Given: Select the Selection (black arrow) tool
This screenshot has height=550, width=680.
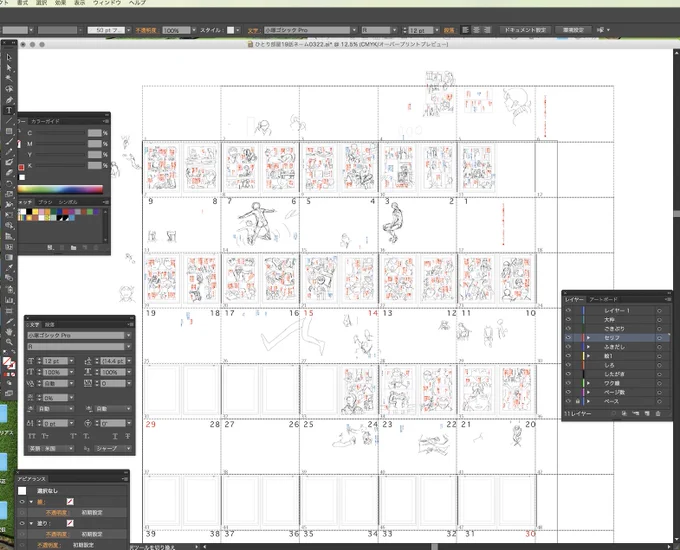Looking at the screenshot, I should pyautogui.click(x=9, y=57).
